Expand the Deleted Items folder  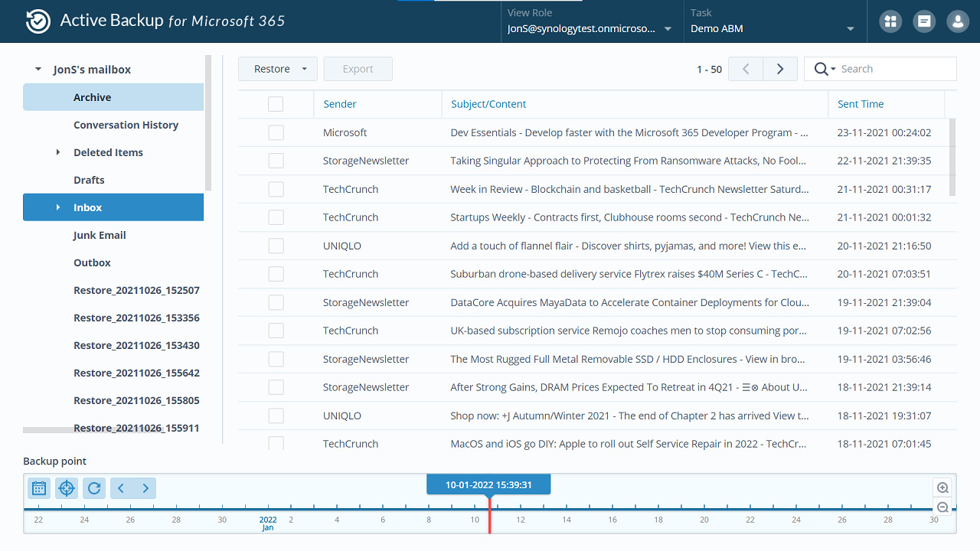pos(58,152)
